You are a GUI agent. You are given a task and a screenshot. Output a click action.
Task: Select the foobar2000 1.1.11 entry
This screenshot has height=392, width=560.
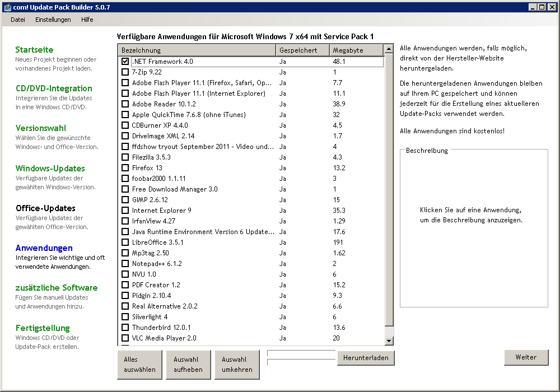(158, 179)
